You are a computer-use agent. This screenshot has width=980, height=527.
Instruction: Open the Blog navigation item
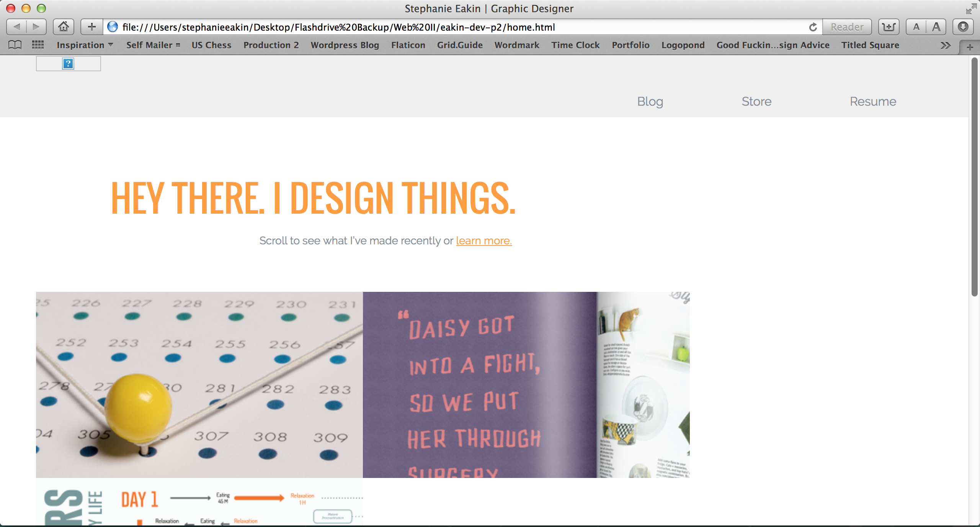click(650, 101)
